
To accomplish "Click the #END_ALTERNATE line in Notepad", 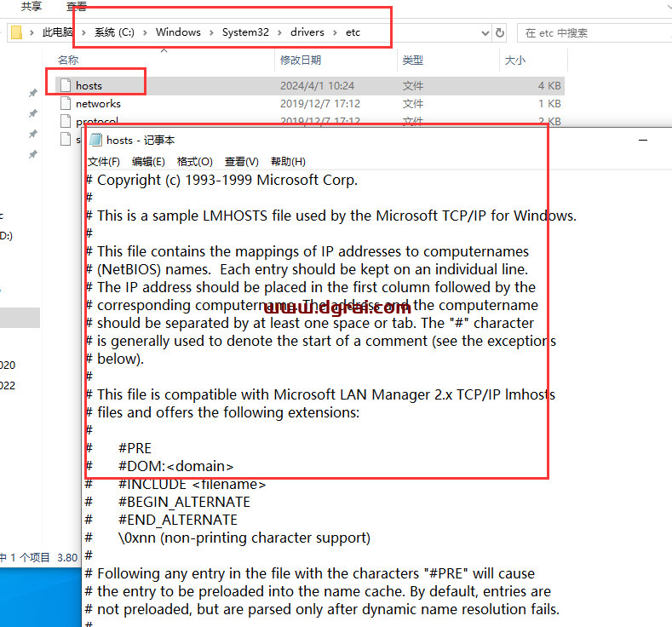I will coord(178,520).
